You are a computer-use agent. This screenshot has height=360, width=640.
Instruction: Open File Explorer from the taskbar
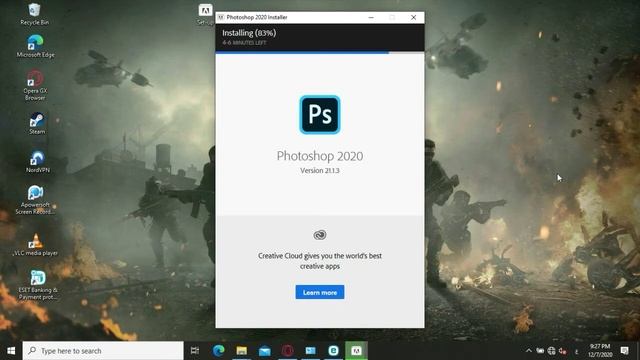pos(242,351)
